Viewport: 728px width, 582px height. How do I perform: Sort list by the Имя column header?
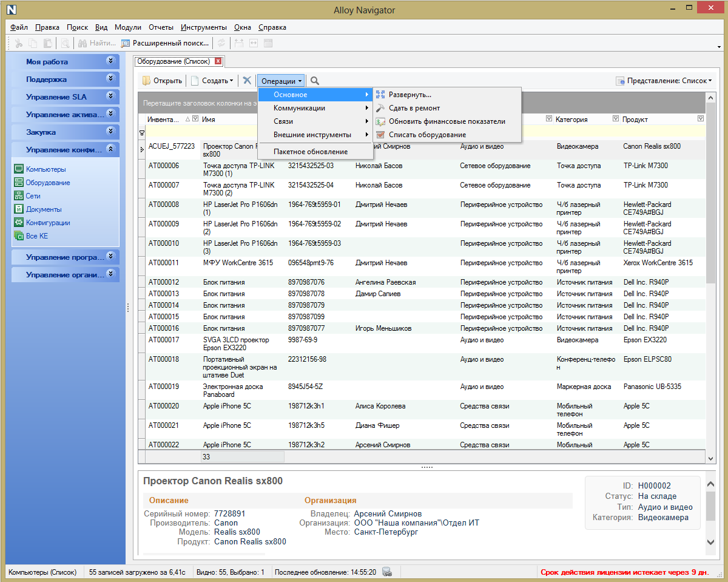coord(208,120)
